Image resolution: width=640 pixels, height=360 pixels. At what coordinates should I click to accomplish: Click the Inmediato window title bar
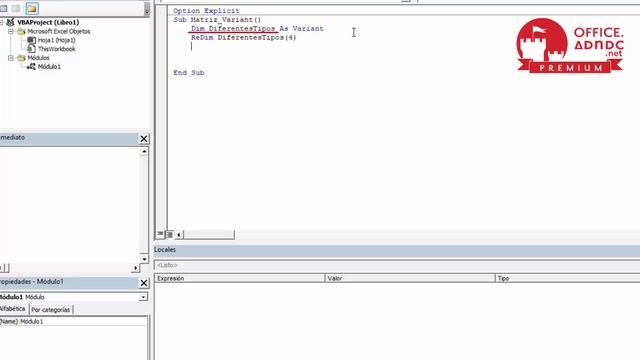69,138
